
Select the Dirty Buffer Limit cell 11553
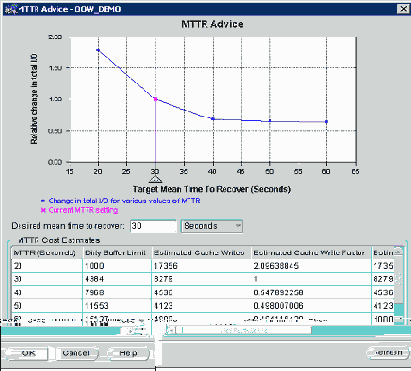117,306
